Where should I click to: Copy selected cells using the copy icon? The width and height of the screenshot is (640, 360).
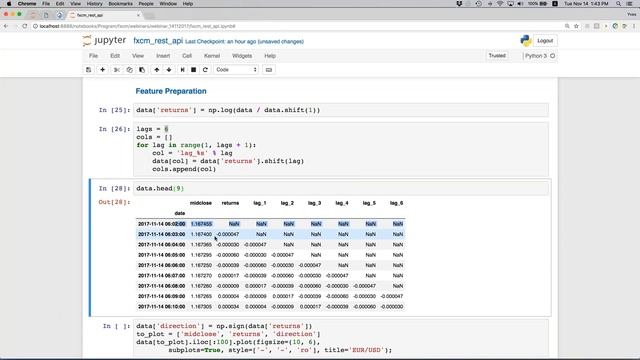point(129,70)
